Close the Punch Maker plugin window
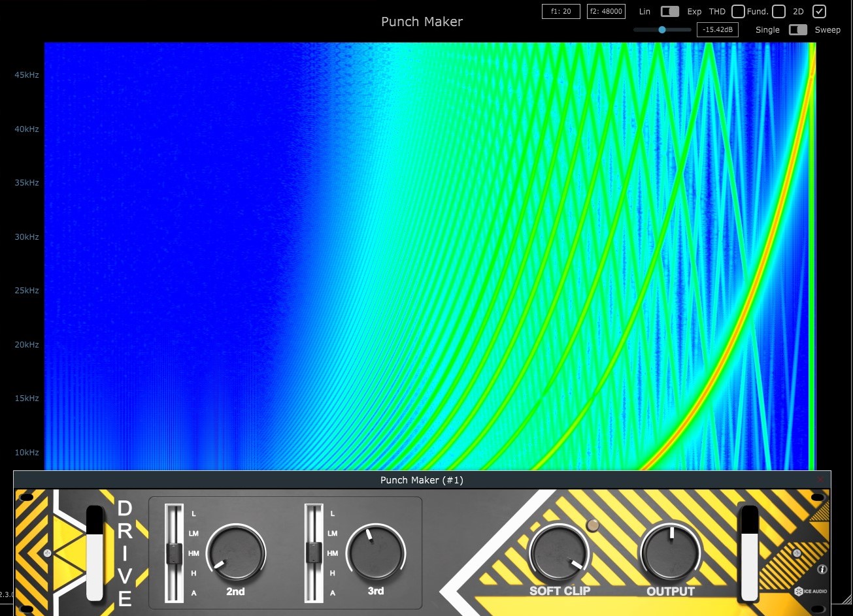 pos(821,480)
